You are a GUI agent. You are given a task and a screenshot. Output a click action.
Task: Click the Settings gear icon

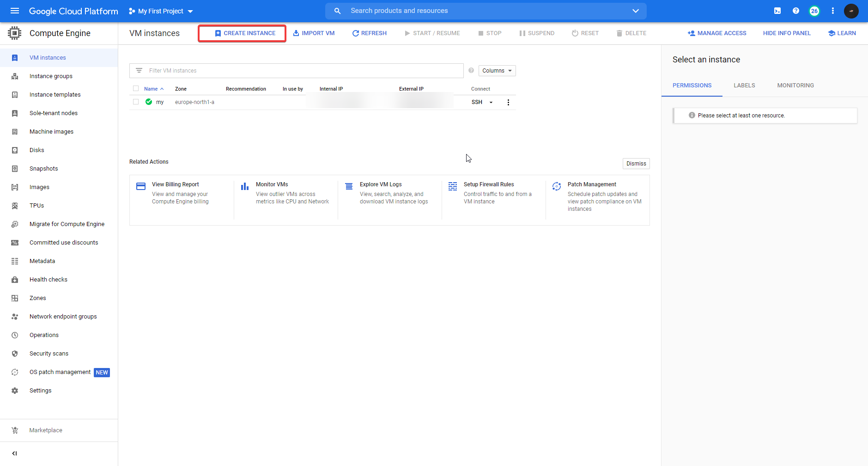[x=15, y=391]
